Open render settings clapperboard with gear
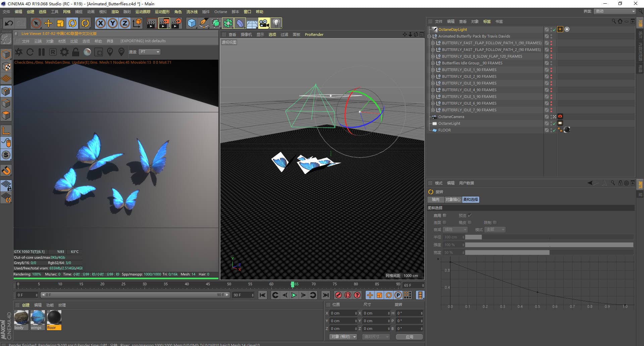Screen dimensions: 644x346 pos(176,23)
